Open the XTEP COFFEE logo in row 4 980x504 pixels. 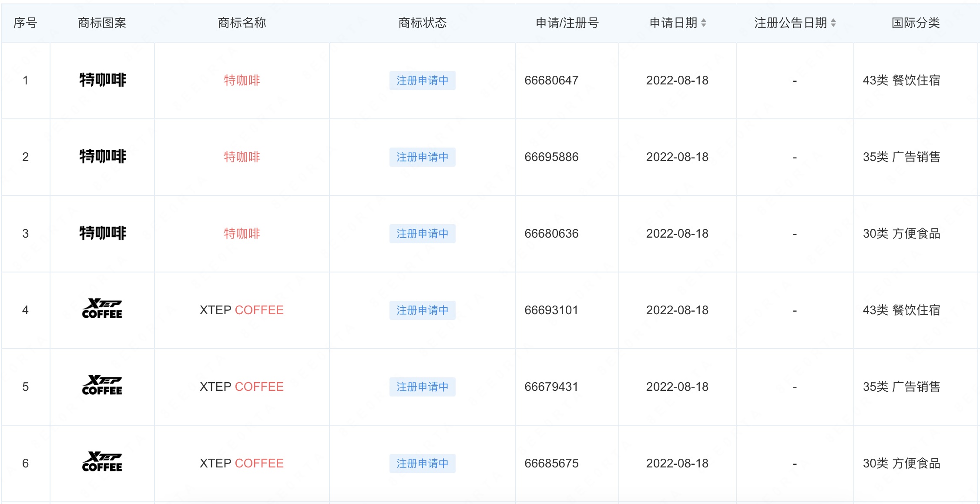(x=102, y=309)
